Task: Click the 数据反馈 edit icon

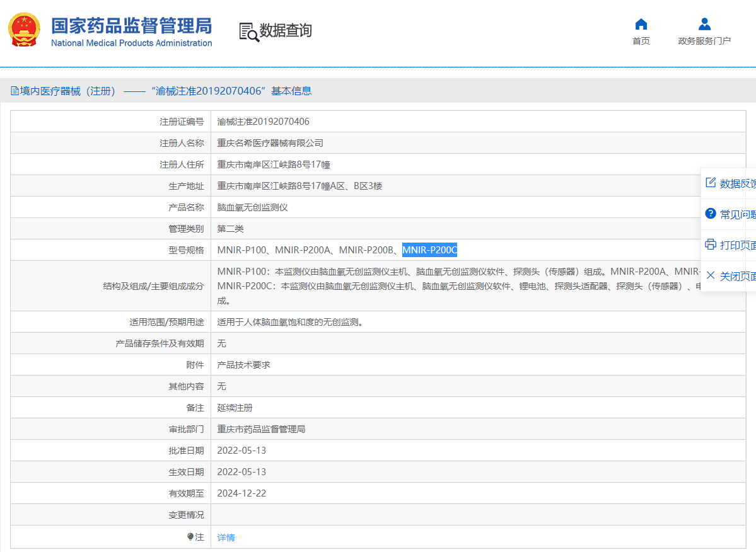Action: pyautogui.click(x=710, y=183)
